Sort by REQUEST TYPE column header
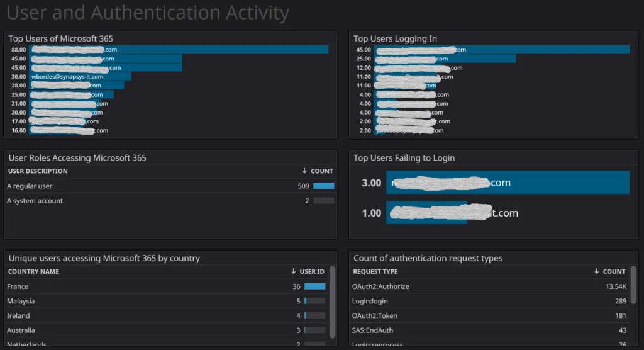Image resolution: width=644 pixels, height=350 pixels. (375, 272)
